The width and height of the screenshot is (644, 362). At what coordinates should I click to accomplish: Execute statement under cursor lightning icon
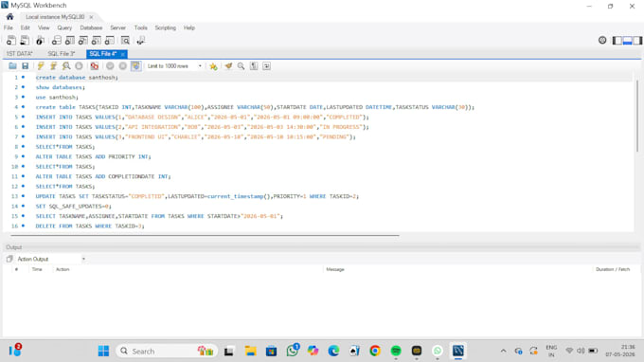[x=53, y=65]
